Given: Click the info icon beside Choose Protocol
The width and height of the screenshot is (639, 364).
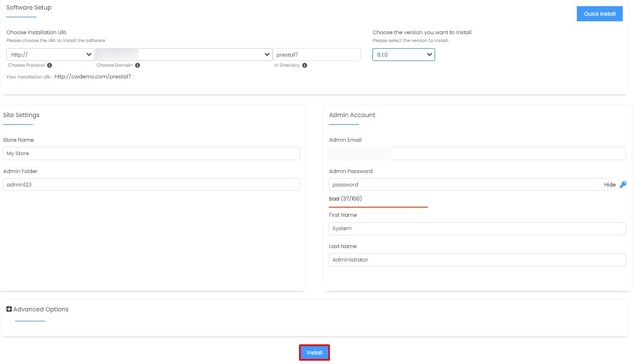Looking at the screenshot, I should coord(49,66).
